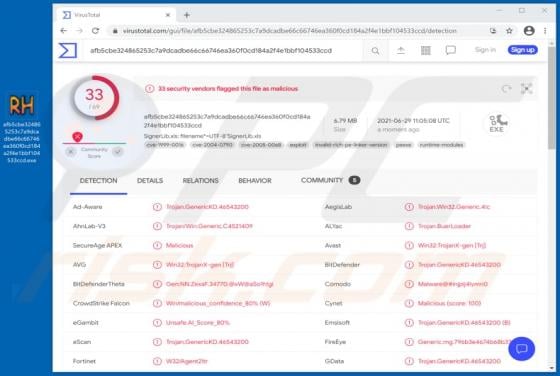
Task: Click the FireEye vendor name
Action: (335, 342)
